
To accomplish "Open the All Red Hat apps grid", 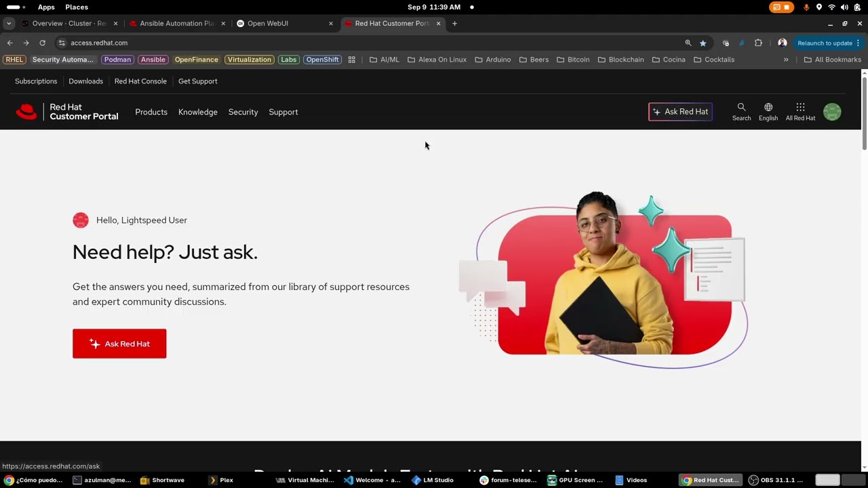I will click(x=800, y=112).
